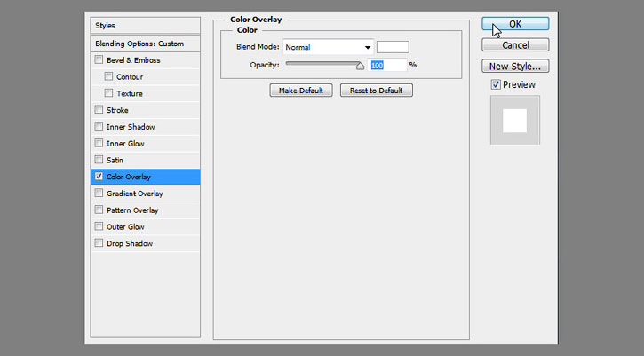Enable Bevel & Emboss checkbox

[x=99, y=60]
